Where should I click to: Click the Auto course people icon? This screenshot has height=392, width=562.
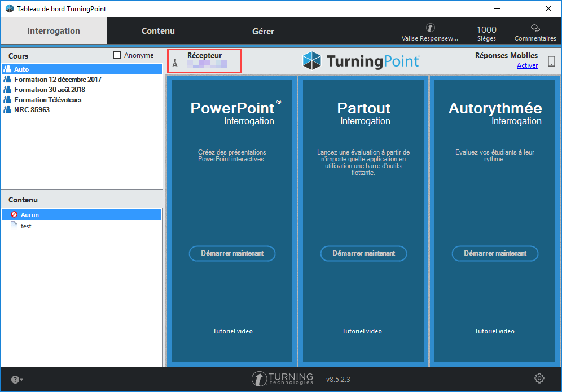[x=7, y=69]
